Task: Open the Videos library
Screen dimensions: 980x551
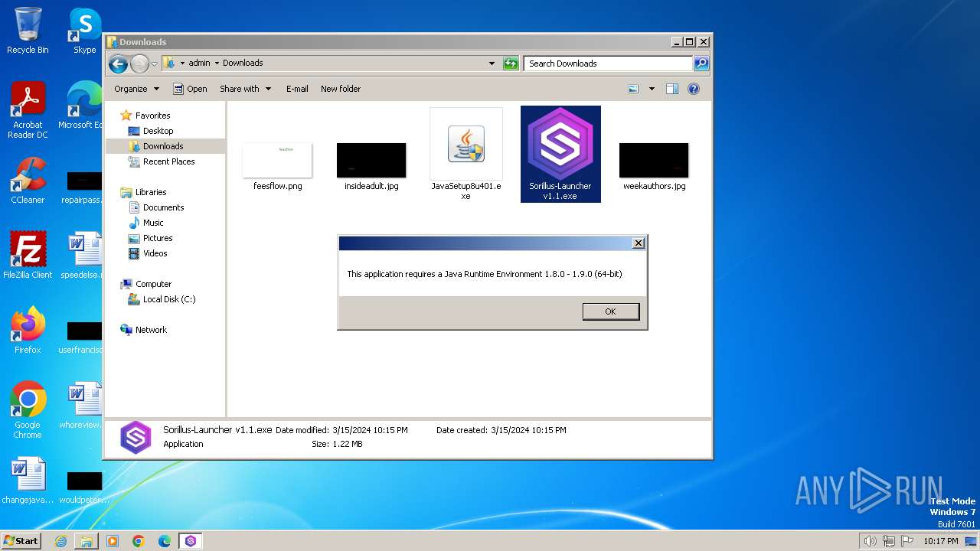Action: coord(148,253)
